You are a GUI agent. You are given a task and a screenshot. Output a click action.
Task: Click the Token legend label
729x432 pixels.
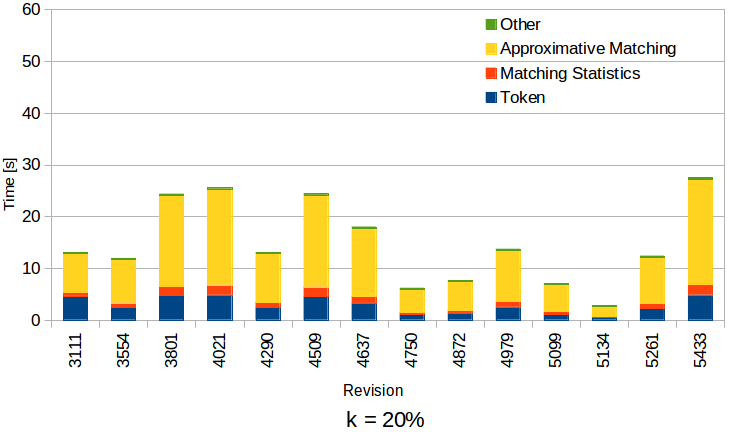pyautogui.click(x=522, y=98)
